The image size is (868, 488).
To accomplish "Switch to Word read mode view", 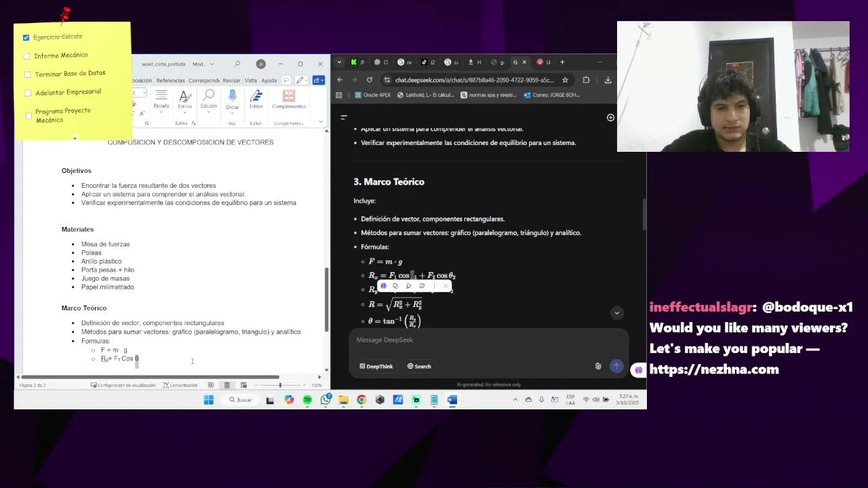I will (211, 385).
